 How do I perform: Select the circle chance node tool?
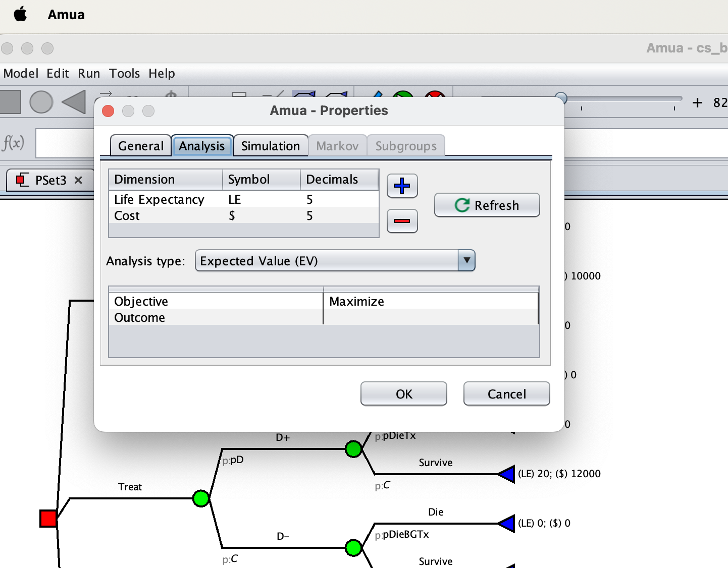[41, 102]
